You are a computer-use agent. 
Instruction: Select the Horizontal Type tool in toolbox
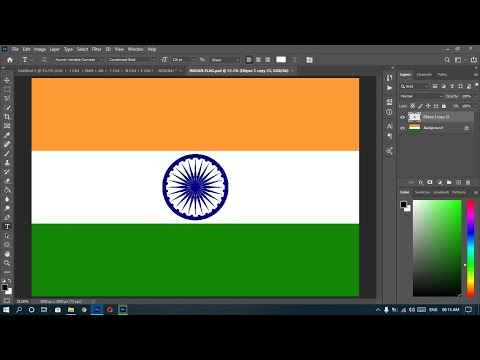pyautogui.click(x=7, y=227)
